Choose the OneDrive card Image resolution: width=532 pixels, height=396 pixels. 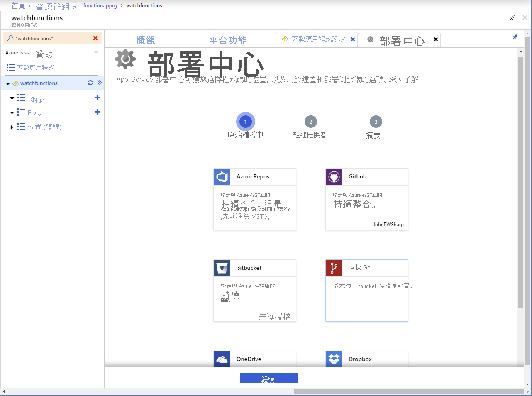tap(255, 359)
